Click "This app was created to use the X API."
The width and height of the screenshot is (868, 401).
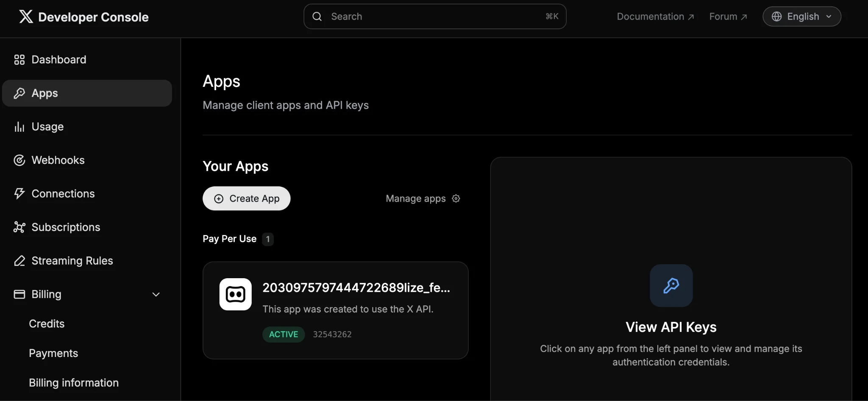(x=348, y=309)
